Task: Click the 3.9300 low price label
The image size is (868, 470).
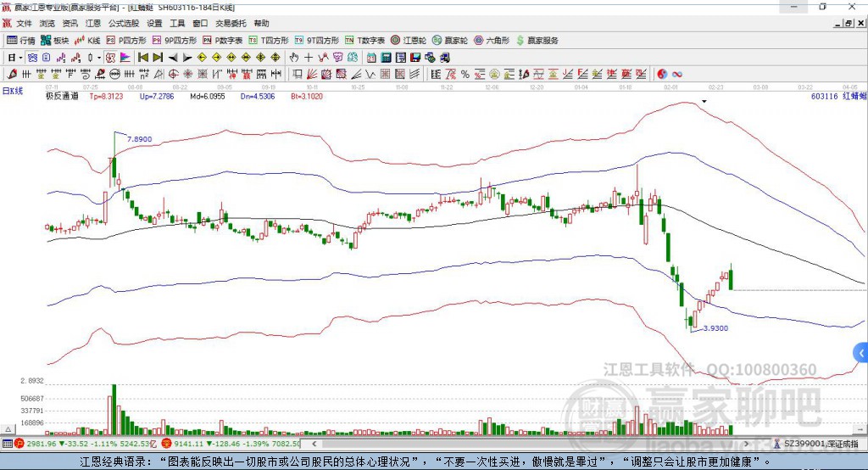Action: tap(715, 328)
